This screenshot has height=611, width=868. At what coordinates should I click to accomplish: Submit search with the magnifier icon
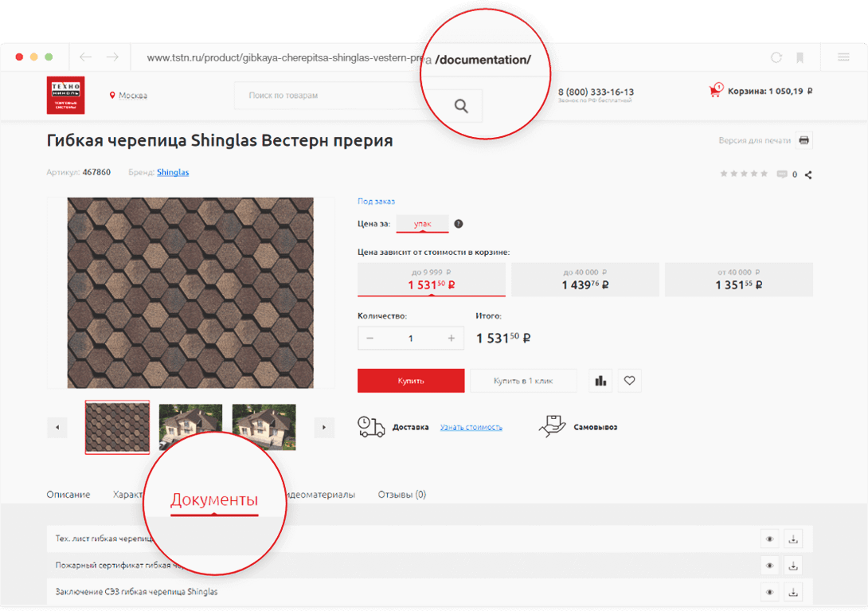point(461,106)
